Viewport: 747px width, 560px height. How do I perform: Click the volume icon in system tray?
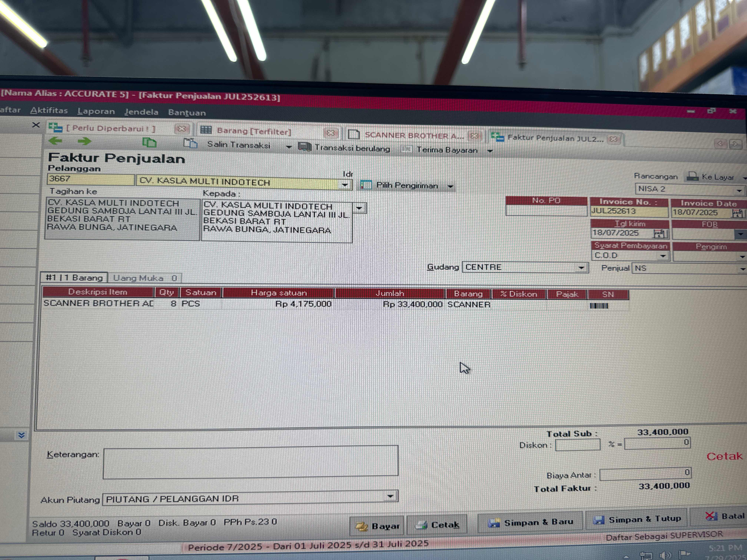665,555
